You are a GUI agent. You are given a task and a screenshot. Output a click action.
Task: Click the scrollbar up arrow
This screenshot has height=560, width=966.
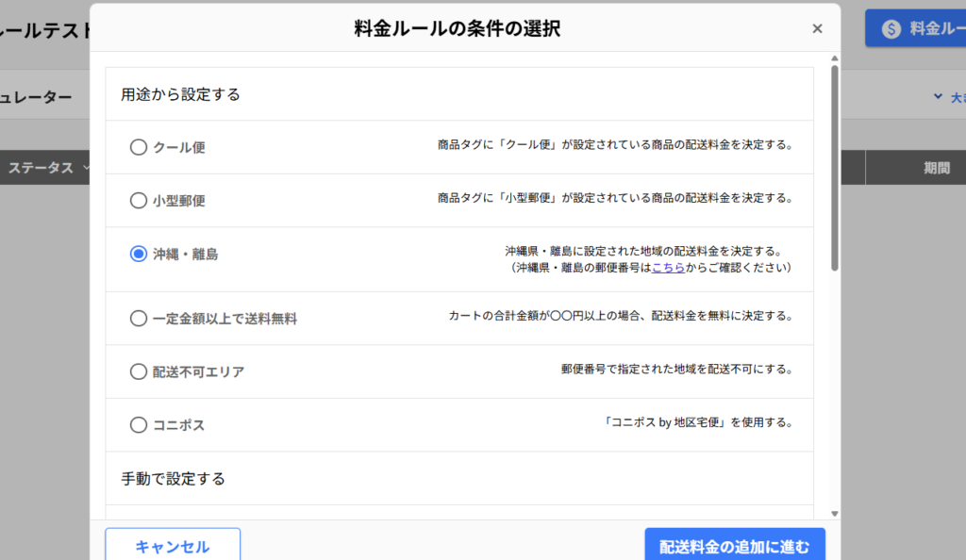[834, 59]
